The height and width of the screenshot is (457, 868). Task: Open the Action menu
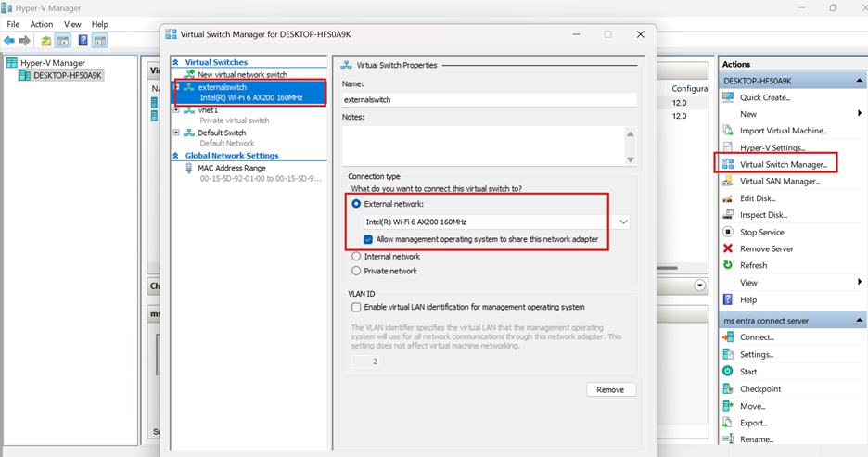(x=41, y=24)
